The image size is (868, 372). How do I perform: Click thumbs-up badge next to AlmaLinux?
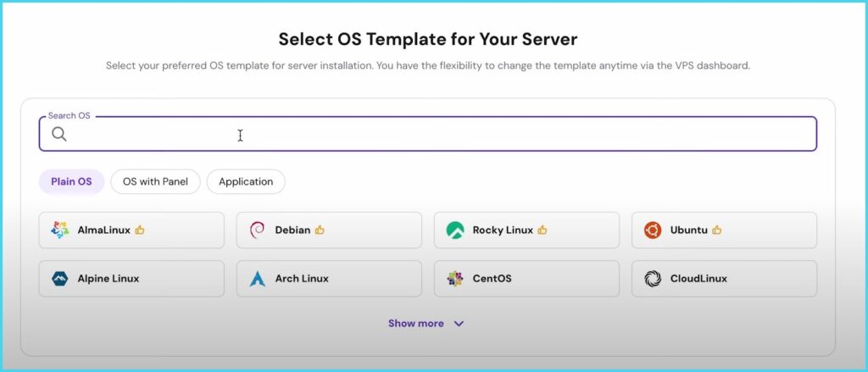[x=140, y=230]
